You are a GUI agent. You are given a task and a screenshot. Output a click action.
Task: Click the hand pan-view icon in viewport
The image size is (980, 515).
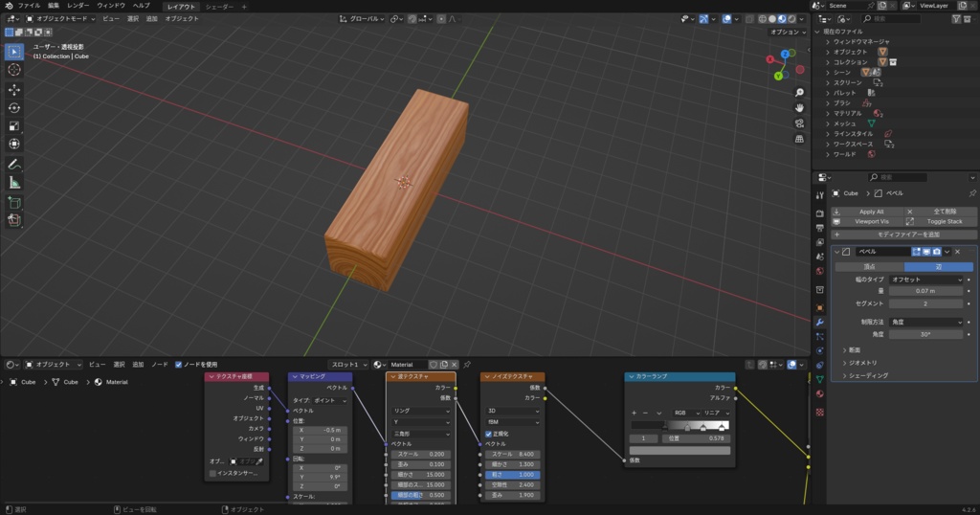[799, 107]
